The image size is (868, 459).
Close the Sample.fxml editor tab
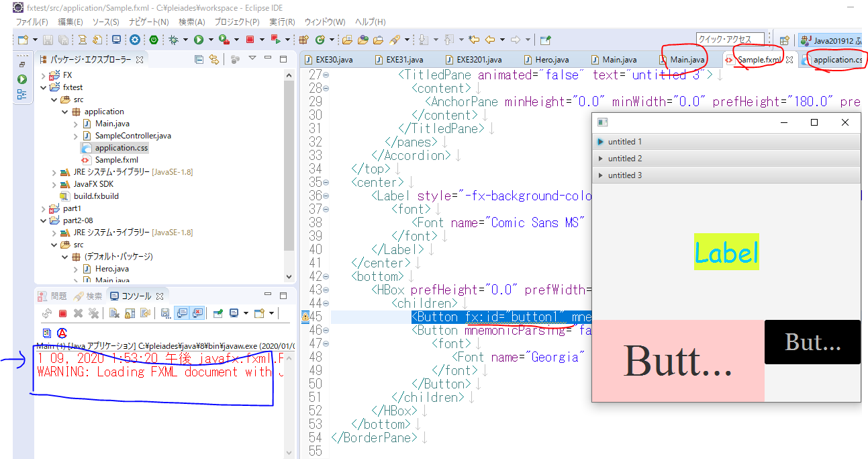click(790, 60)
